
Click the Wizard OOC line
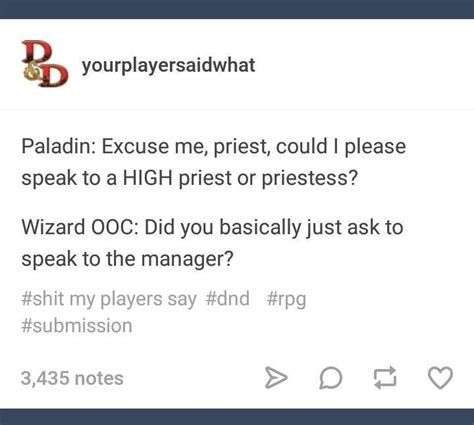212,228
